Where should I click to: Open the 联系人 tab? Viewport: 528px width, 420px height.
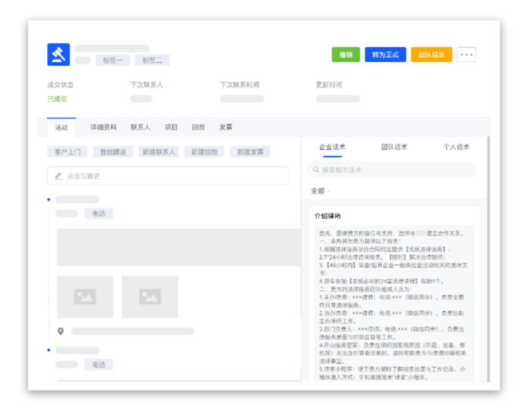coord(140,127)
